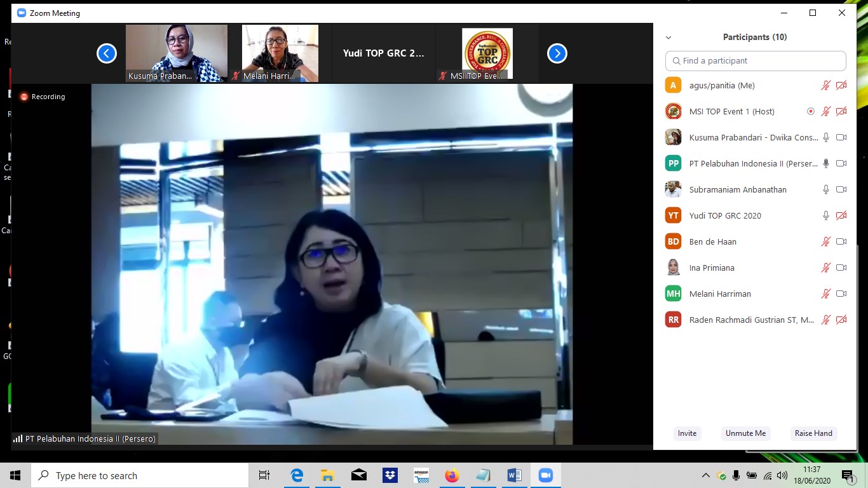Open Microsoft Edge from the taskbar

pyautogui.click(x=297, y=475)
